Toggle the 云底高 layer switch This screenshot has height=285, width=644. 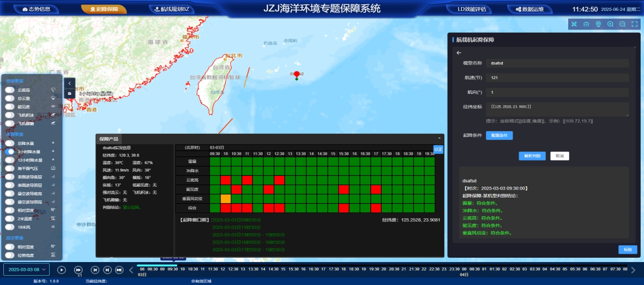coord(9,90)
